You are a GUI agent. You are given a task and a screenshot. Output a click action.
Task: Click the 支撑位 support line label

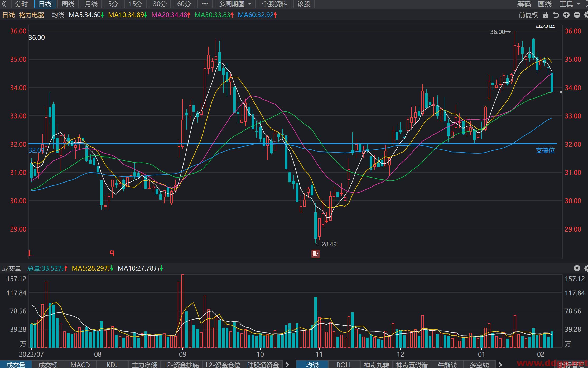pyautogui.click(x=545, y=150)
